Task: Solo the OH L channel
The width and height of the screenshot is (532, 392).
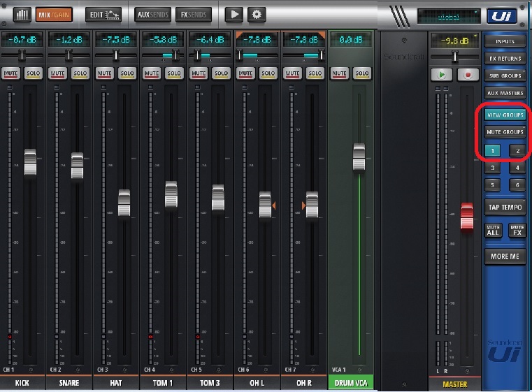Action: click(x=268, y=73)
